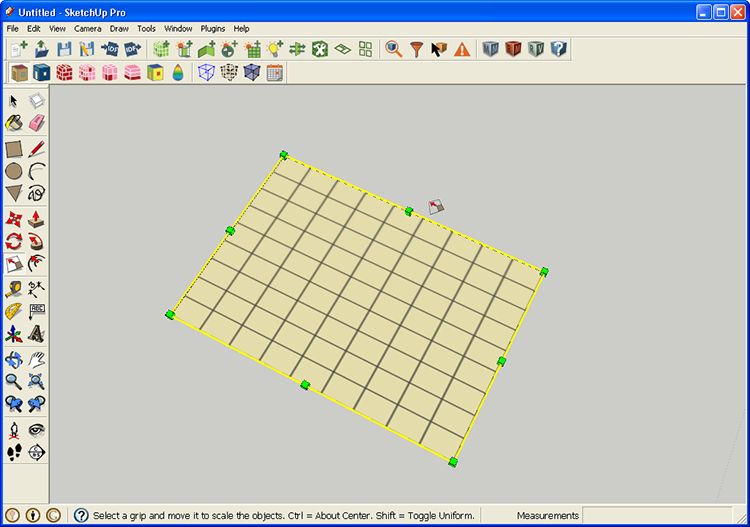This screenshot has height=527, width=750.
Task: Render by boundary condition blue cube icon
Action: (42, 73)
